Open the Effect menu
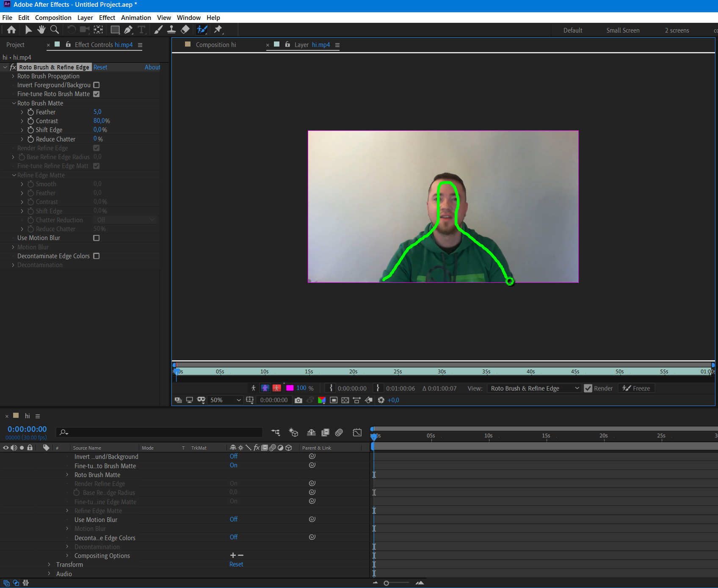 pyautogui.click(x=107, y=18)
